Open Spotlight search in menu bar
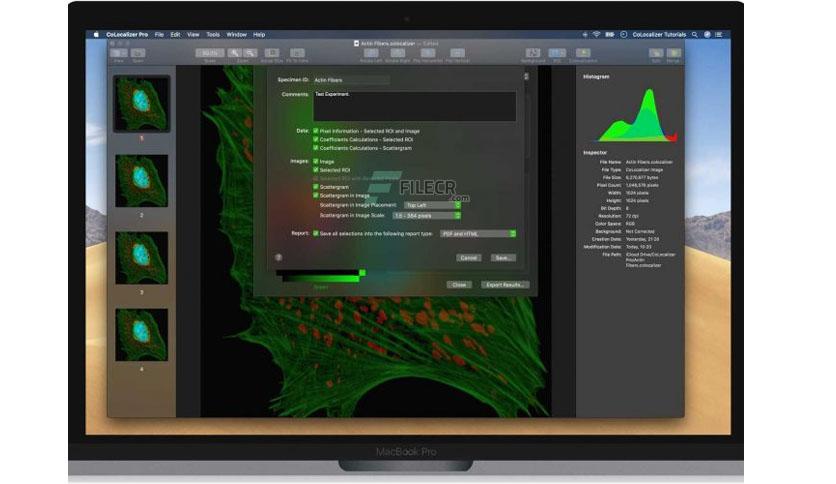The width and height of the screenshot is (836, 484). (695, 35)
